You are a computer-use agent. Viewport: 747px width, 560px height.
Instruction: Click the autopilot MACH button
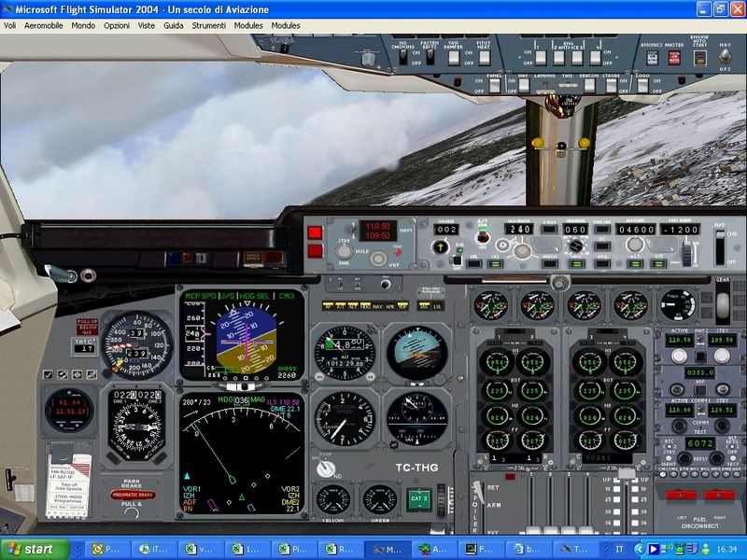tap(550, 263)
